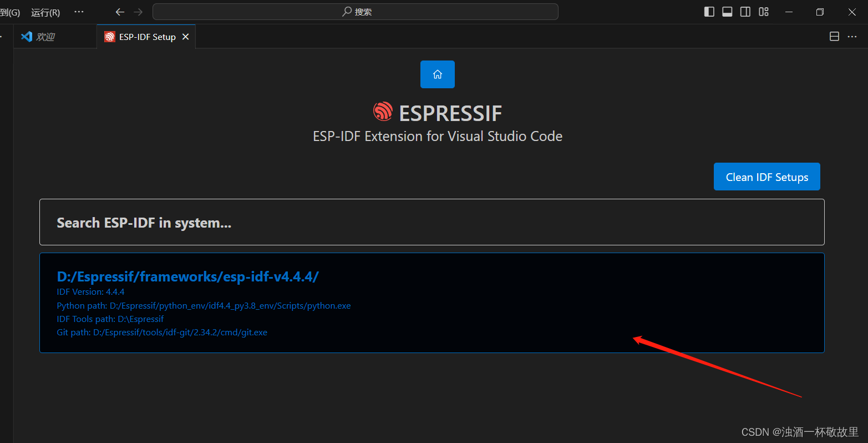This screenshot has height=443, width=868.
Task: Open the Customize Layout control
Action: click(763, 11)
